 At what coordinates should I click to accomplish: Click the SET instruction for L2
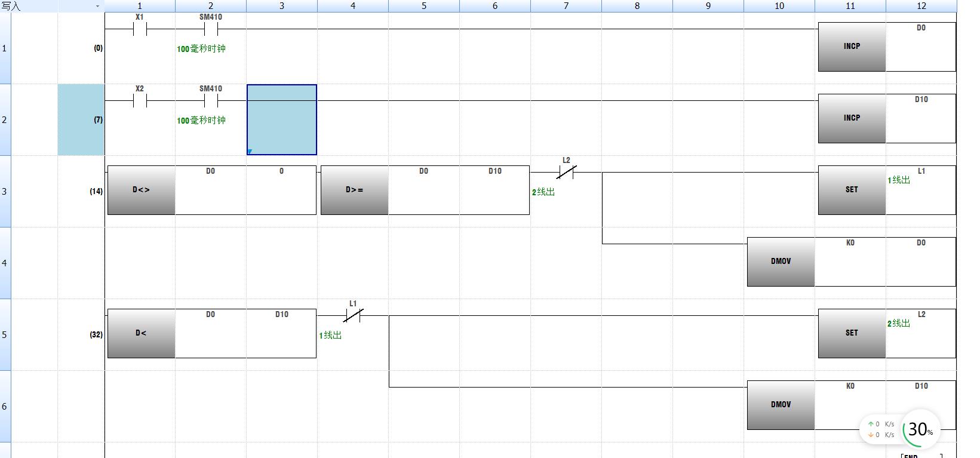point(852,333)
